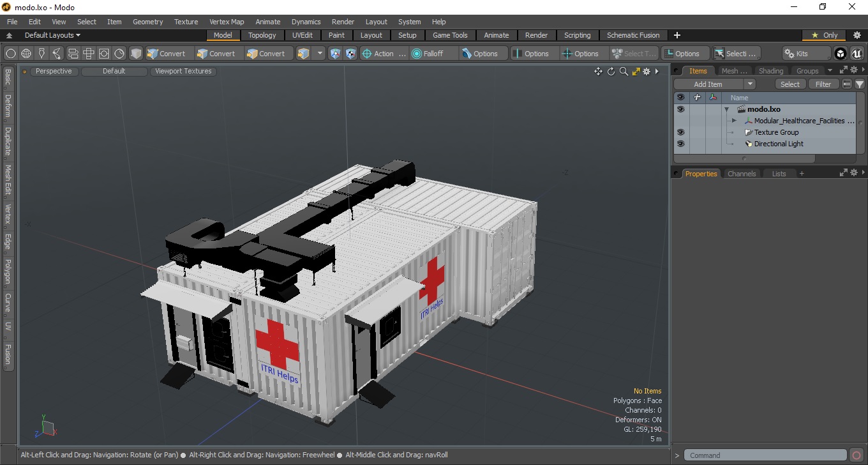Screen dimensions: 868x465
Task: Click the Add Item button
Action: pyautogui.click(x=708, y=84)
